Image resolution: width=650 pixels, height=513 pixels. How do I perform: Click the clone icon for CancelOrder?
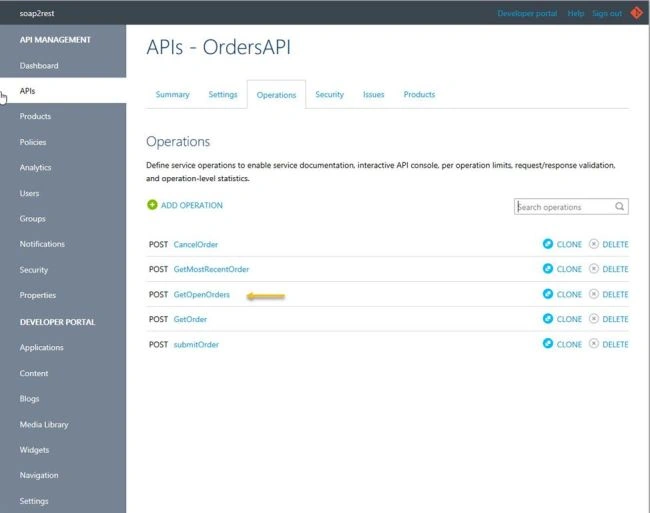point(548,244)
